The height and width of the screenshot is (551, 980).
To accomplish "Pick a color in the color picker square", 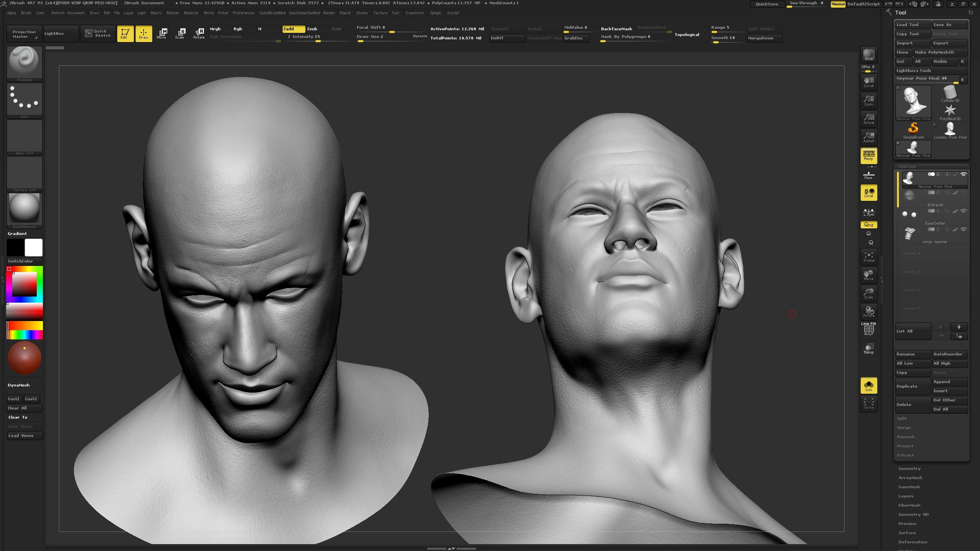I will pos(24,284).
